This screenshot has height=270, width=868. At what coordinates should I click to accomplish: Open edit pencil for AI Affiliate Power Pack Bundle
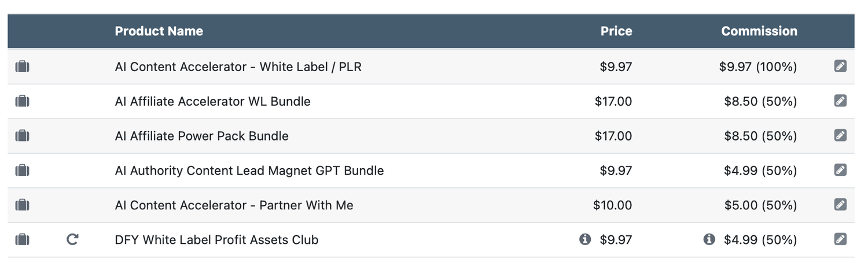(840, 135)
